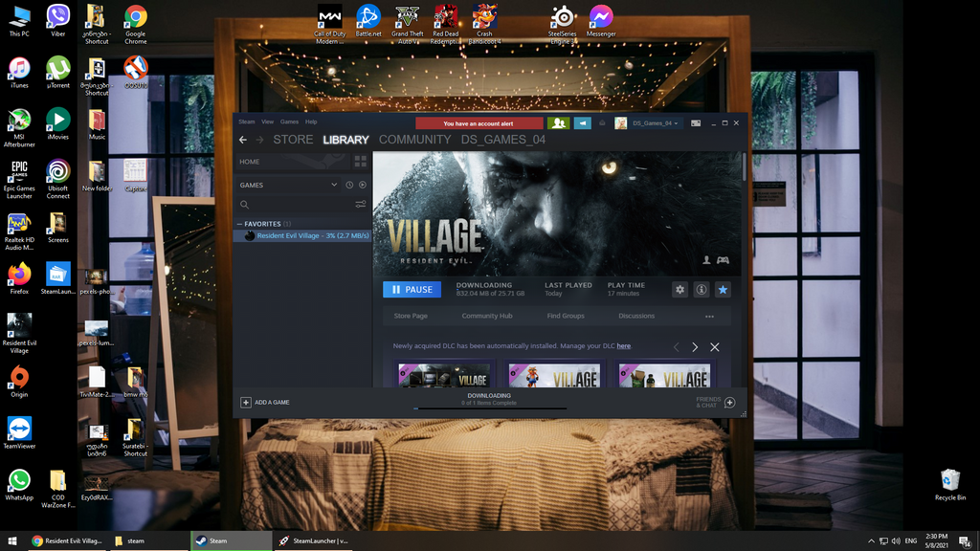Show hidden system tray icons
This screenshot has height=551, width=980.
871,541
